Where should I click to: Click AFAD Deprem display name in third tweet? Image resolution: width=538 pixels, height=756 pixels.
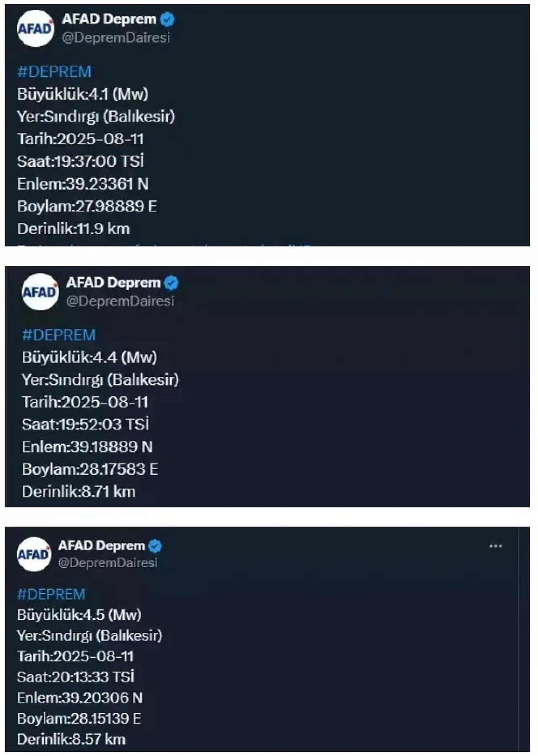coord(102,545)
